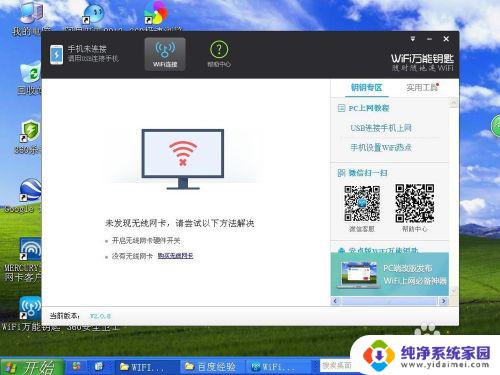Image resolution: width=500 pixels, height=375 pixels.
Task: Click the 帮助中心 QR code
Action: click(415, 203)
